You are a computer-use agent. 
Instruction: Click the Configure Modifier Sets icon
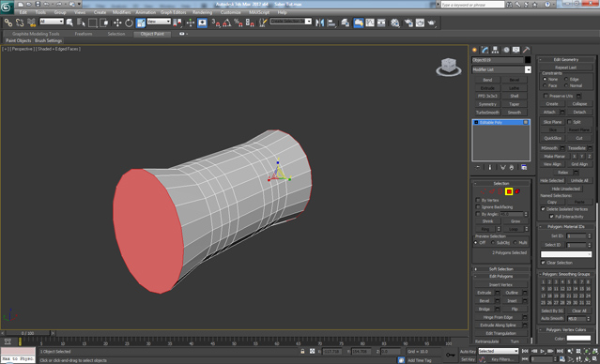(524, 168)
